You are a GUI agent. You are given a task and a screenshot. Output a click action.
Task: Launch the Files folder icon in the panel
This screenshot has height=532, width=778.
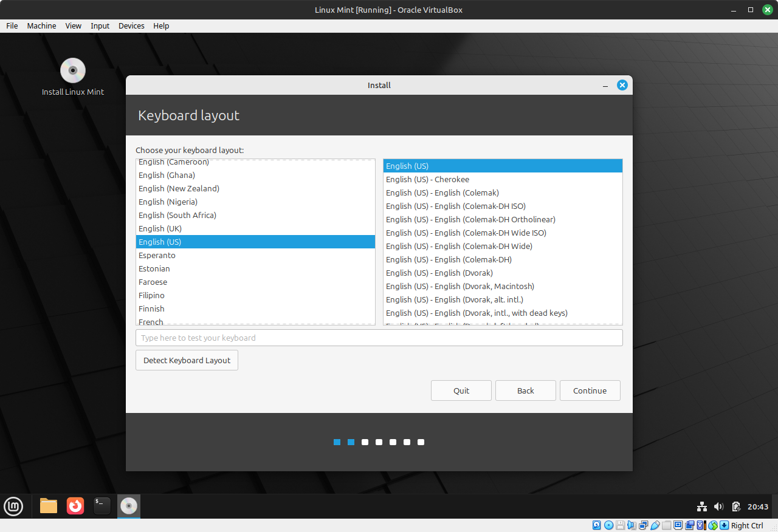tap(49, 506)
